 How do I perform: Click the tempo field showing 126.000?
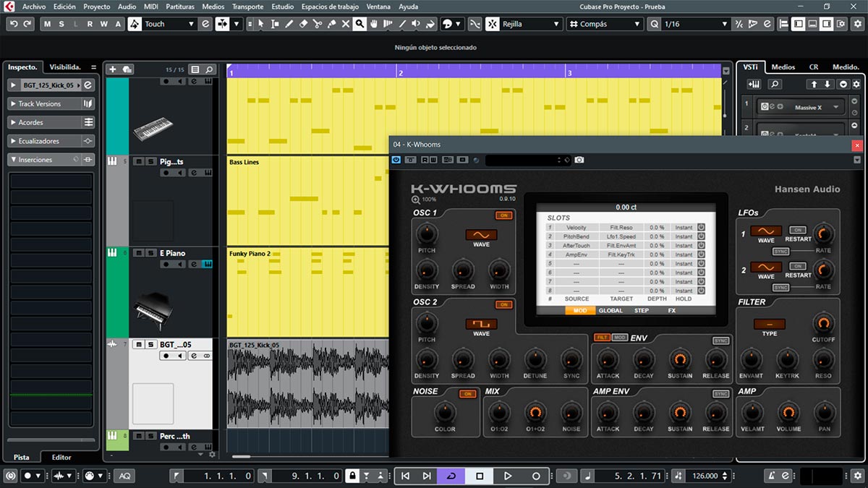(x=705, y=476)
